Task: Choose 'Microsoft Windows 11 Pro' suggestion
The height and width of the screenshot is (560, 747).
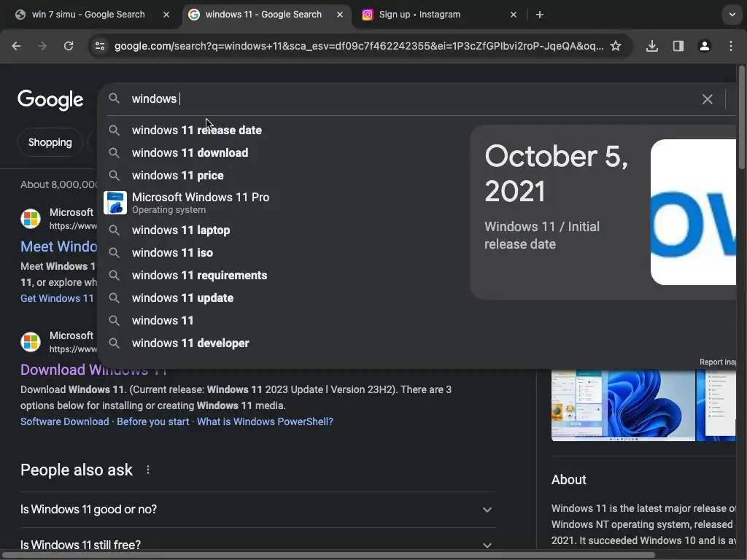Action: tap(201, 203)
